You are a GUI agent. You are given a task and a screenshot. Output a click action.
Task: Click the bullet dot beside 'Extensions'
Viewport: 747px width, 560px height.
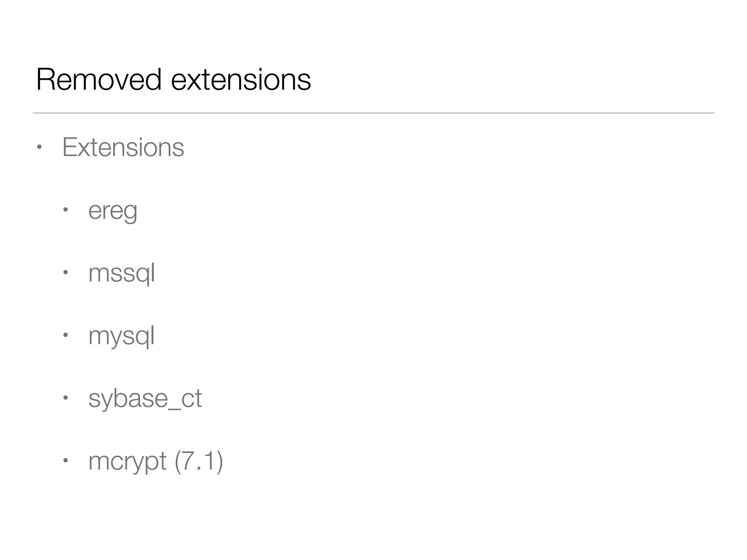39,148
